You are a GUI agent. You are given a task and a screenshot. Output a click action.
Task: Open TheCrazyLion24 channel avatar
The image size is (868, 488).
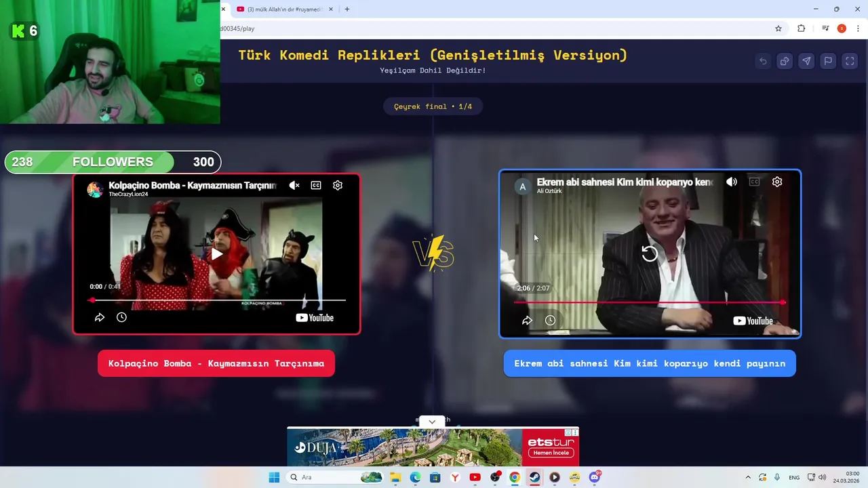pyautogui.click(x=95, y=189)
